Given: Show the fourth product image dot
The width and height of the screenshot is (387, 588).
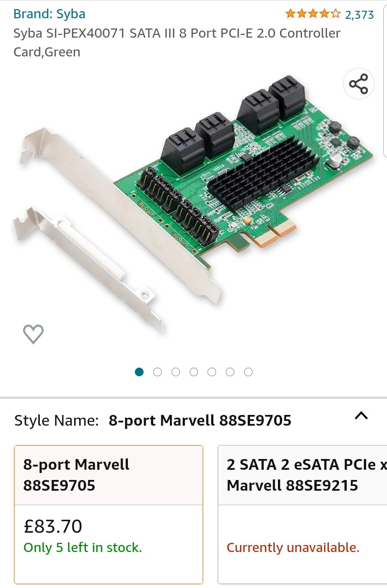Looking at the screenshot, I should pos(193,372).
